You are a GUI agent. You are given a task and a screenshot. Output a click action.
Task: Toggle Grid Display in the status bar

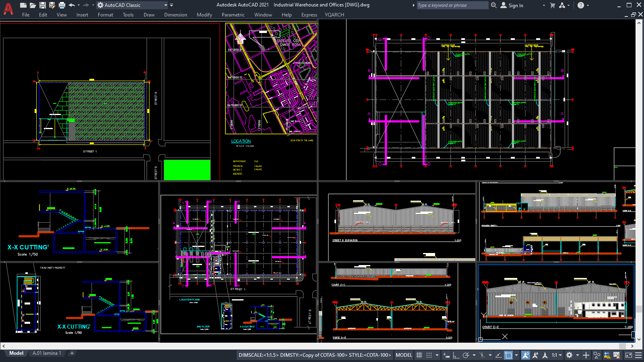[x=419, y=355]
